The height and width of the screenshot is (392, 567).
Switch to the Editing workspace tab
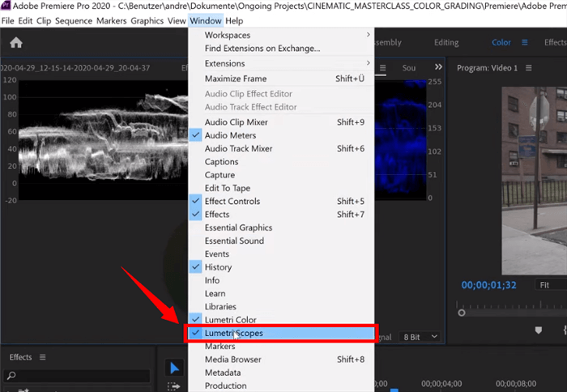[446, 42]
